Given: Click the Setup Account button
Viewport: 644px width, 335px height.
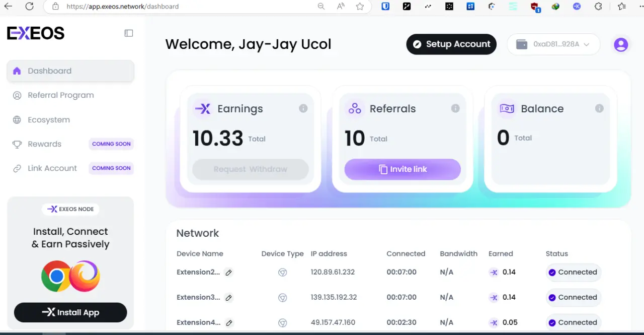Looking at the screenshot, I should click(x=451, y=44).
